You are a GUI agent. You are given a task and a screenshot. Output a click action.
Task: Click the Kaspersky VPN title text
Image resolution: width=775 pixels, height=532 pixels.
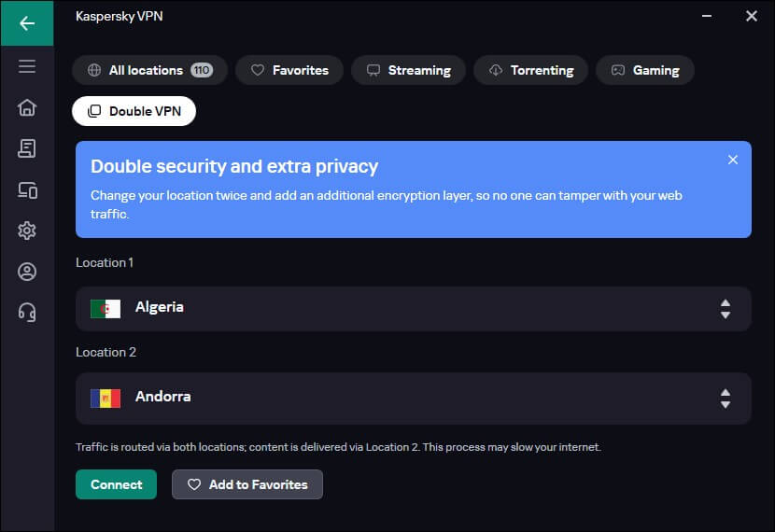(x=120, y=16)
